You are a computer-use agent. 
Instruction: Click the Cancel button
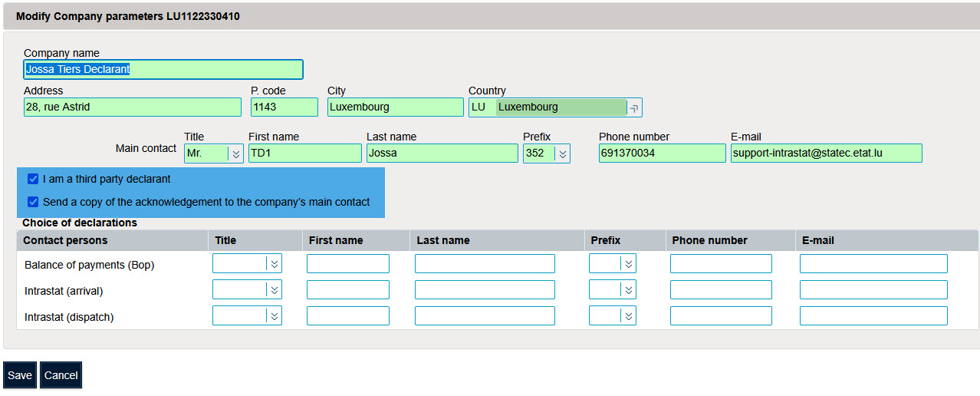(x=61, y=375)
